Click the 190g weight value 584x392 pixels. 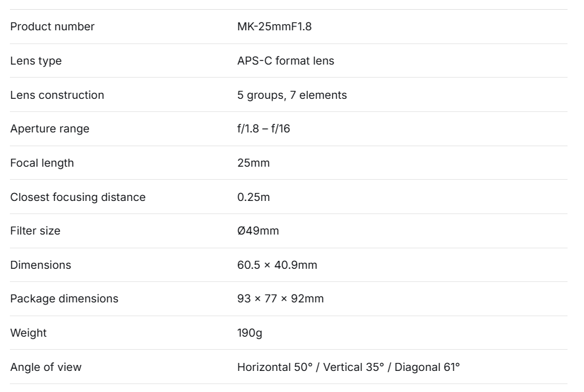point(249,333)
